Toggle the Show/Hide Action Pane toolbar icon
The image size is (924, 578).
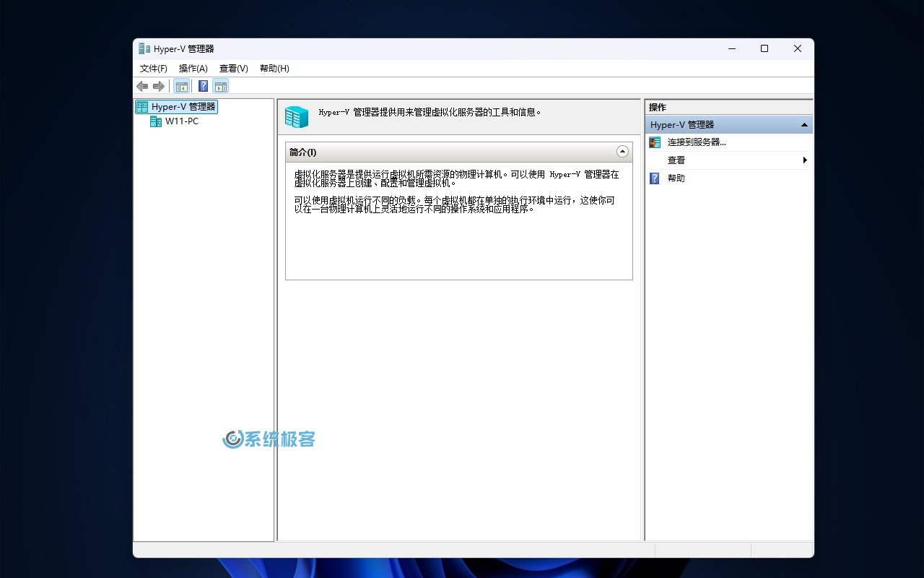(221, 87)
